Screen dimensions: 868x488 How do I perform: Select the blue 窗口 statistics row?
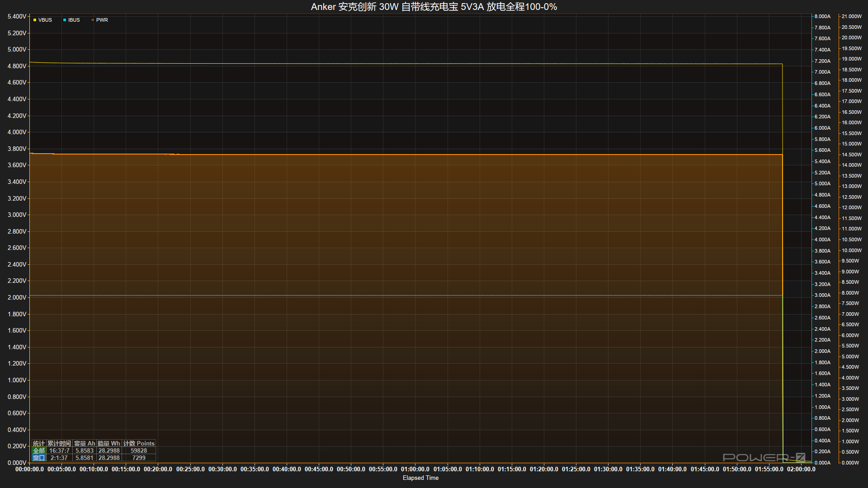click(x=39, y=458)
